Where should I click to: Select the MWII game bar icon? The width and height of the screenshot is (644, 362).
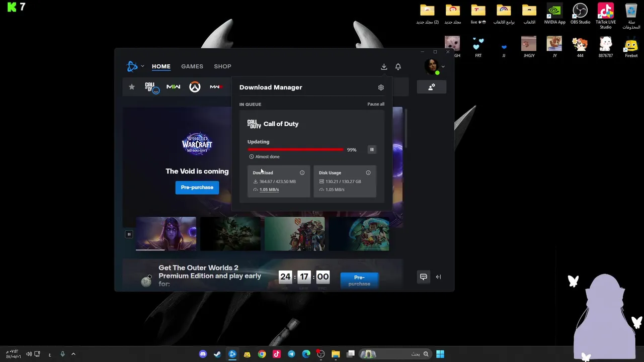click(173, 87)
